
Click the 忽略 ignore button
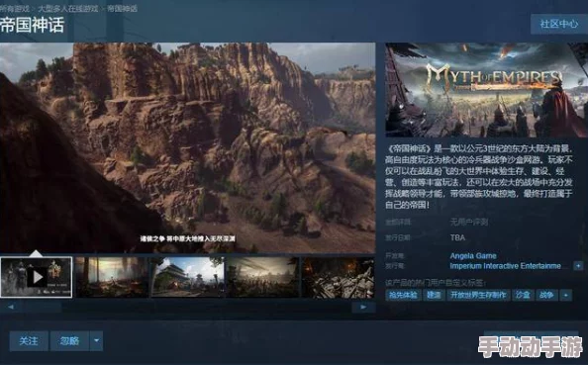(69, 340)
